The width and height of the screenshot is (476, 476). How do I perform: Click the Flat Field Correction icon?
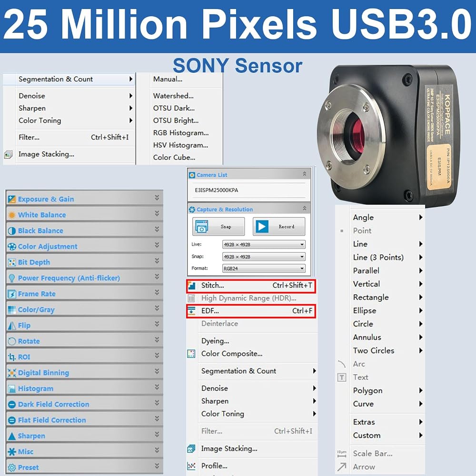[12, 420]
